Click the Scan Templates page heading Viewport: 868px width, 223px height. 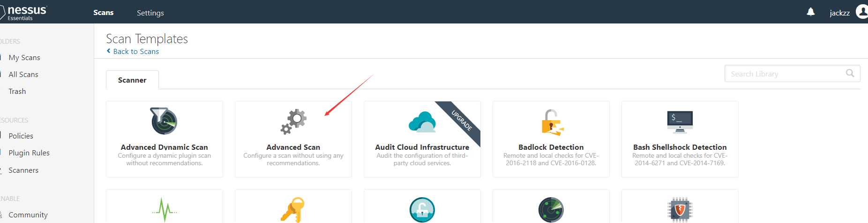click(147, 38)
